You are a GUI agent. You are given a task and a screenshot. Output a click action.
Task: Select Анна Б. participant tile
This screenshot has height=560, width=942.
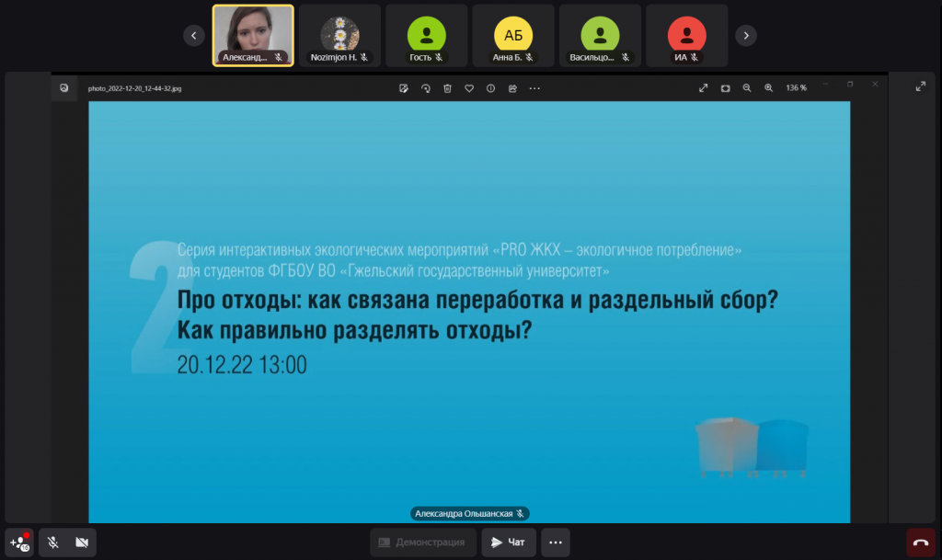click(x=513, y=36)
